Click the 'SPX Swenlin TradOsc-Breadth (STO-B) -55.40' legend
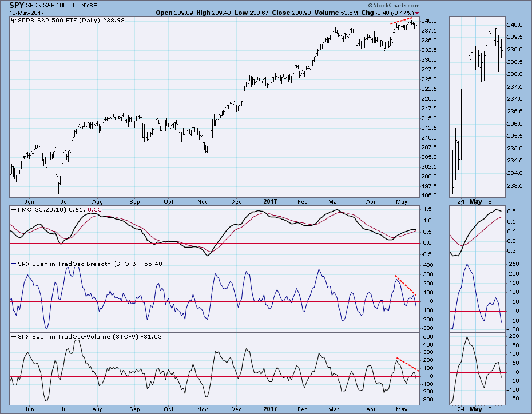Viewport: 532px width, 414px height. pos(90,264)
